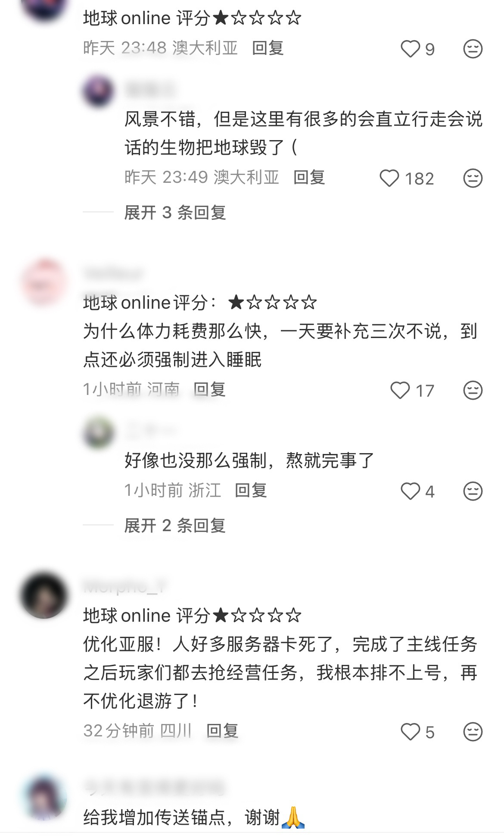Viewport: 504px width, 836px height.
Task: Dislike the 23:49 Australia reply
Action: [473, 178]
